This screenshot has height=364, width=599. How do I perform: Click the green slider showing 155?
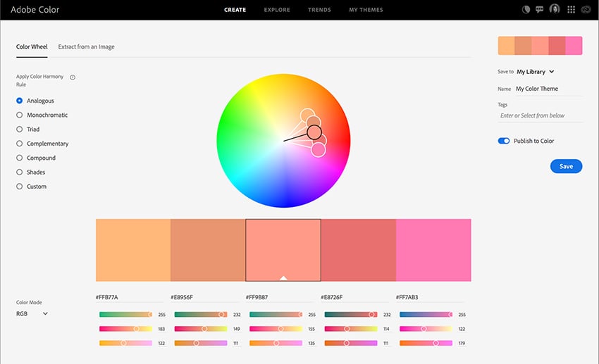tap(276, 329)
